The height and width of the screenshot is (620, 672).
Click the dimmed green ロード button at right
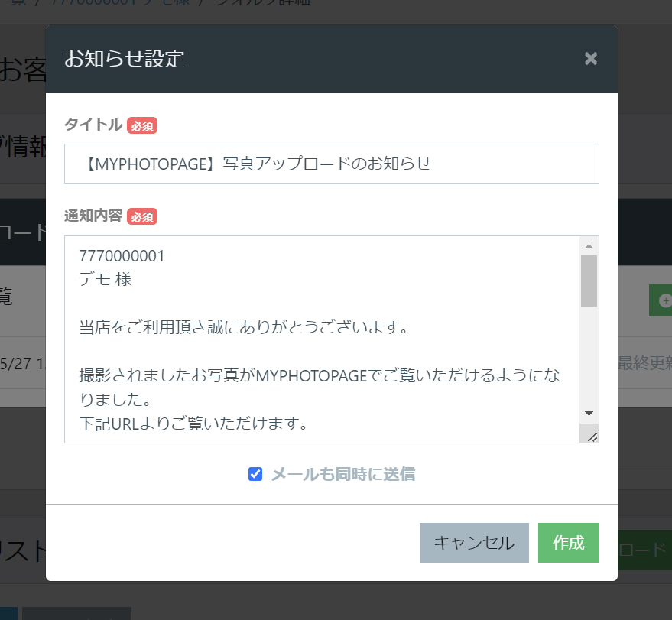[x=644, y=550]
